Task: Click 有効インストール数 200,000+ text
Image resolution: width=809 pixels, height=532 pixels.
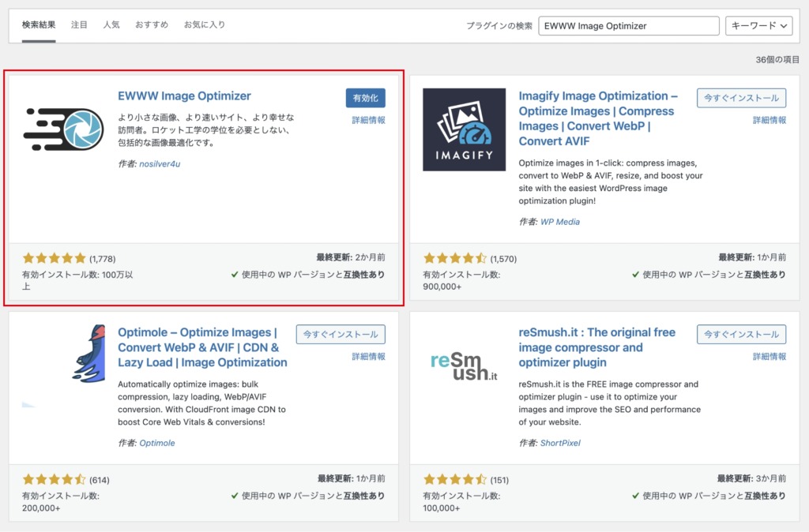Action: pos(60,502)
